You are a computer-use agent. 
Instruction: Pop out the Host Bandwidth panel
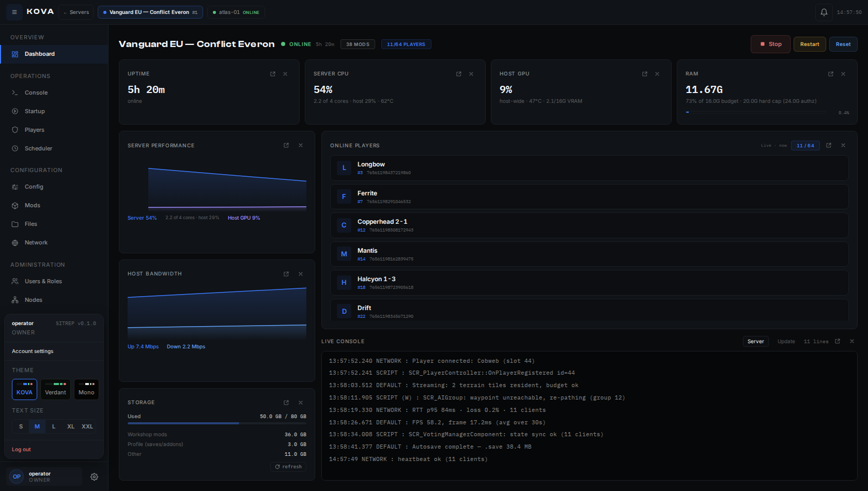click(286, 274)
